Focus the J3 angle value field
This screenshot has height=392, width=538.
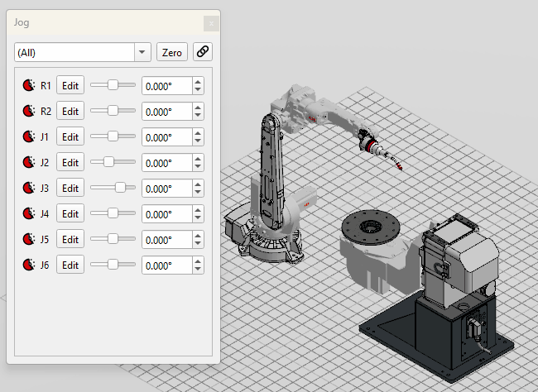tap(167, 189)
